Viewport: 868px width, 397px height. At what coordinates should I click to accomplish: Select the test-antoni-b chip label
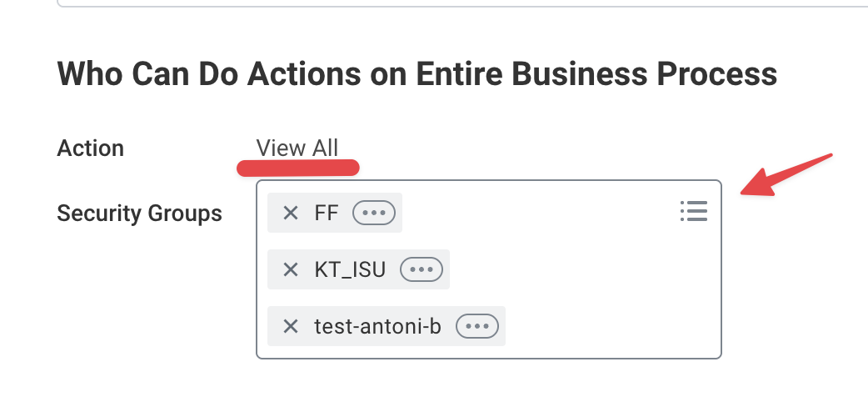377,326
